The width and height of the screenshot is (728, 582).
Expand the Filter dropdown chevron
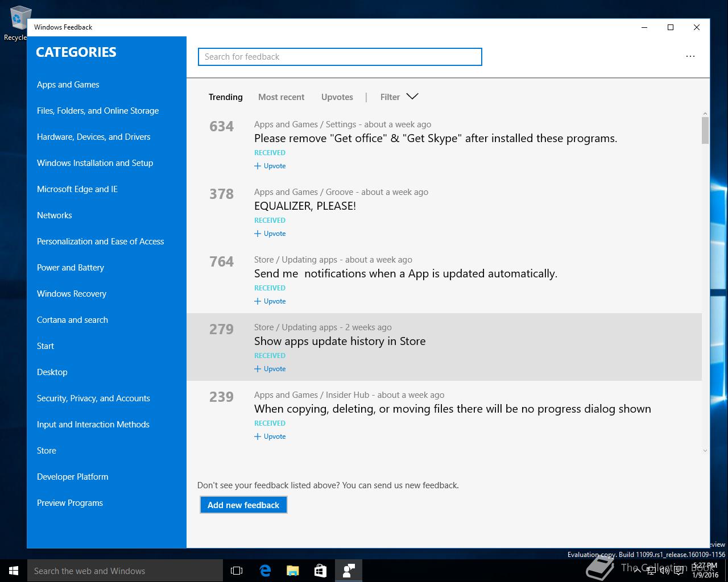click(412, 97)
